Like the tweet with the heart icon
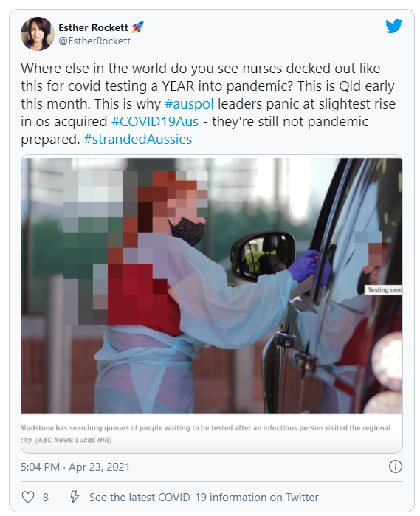 tap(28, 497)
